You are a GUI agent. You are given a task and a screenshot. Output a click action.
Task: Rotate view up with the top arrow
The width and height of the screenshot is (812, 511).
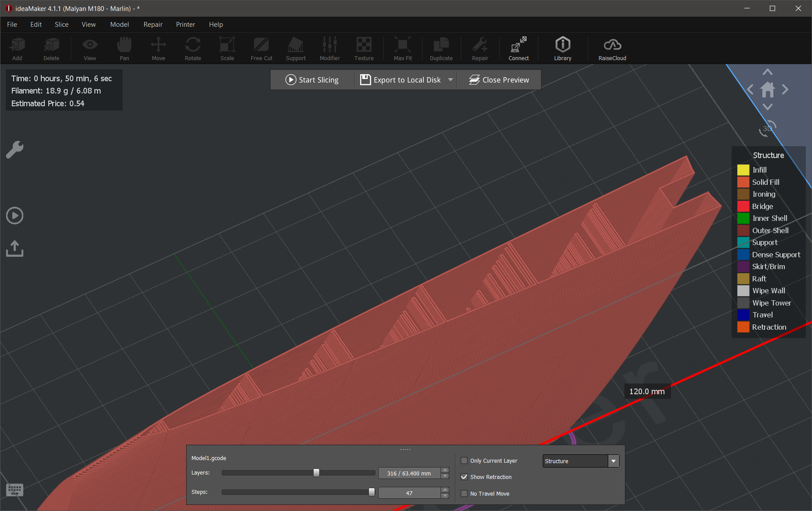click(768, 72)
